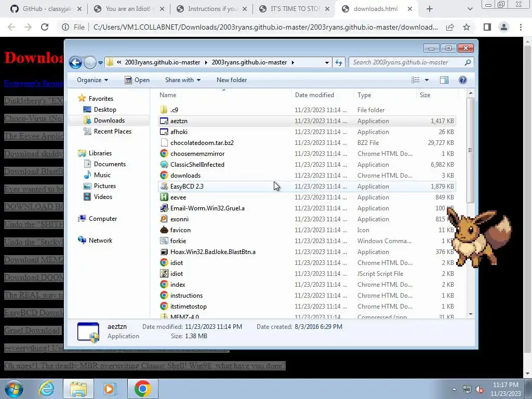532x399 pixels.
Task: Switch to the You are an Idiot tab
Action: point(128,9)
